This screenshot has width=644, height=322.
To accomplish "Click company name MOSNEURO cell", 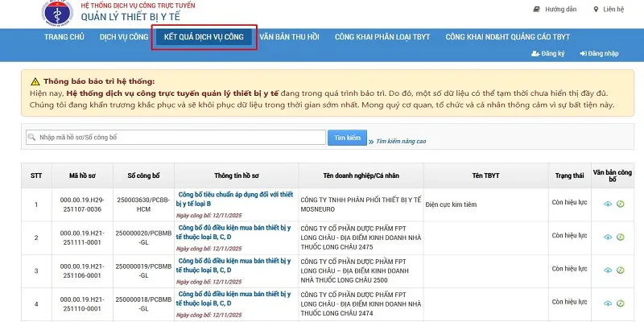I will point(361,204).
